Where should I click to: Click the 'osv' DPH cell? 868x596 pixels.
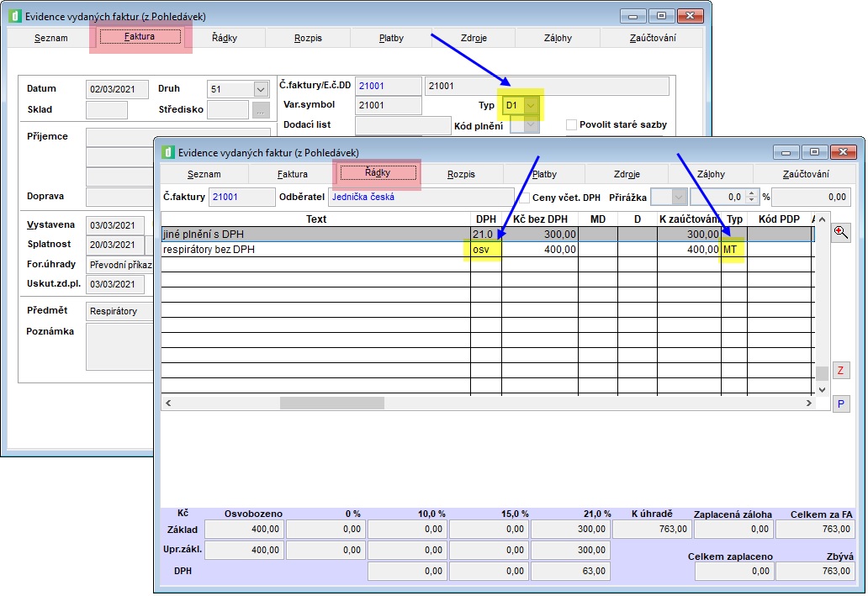pos(486,250)
